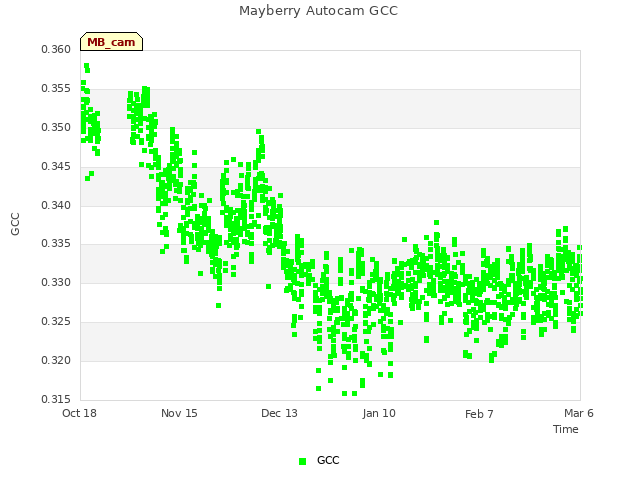Click the 0.315 y-axis value
The height and width of the screenshot is (480, 640).
pyautogui.click(x=56, y=399)
